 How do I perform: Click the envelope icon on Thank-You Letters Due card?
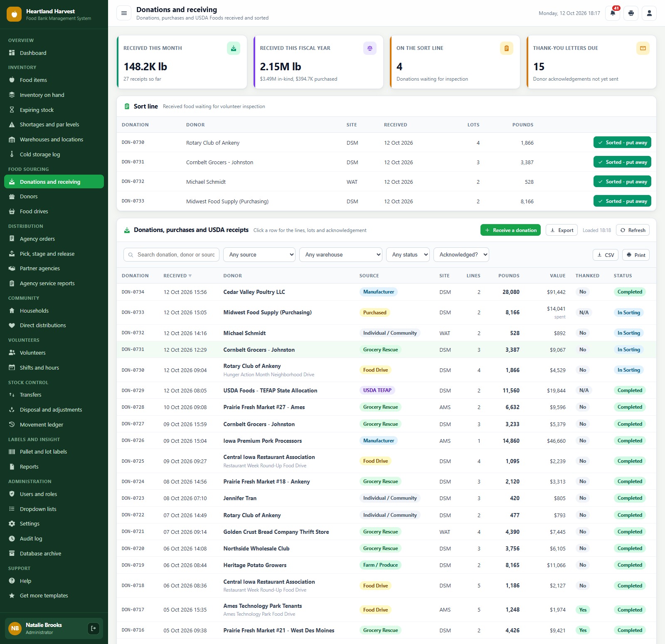[643, 48]
